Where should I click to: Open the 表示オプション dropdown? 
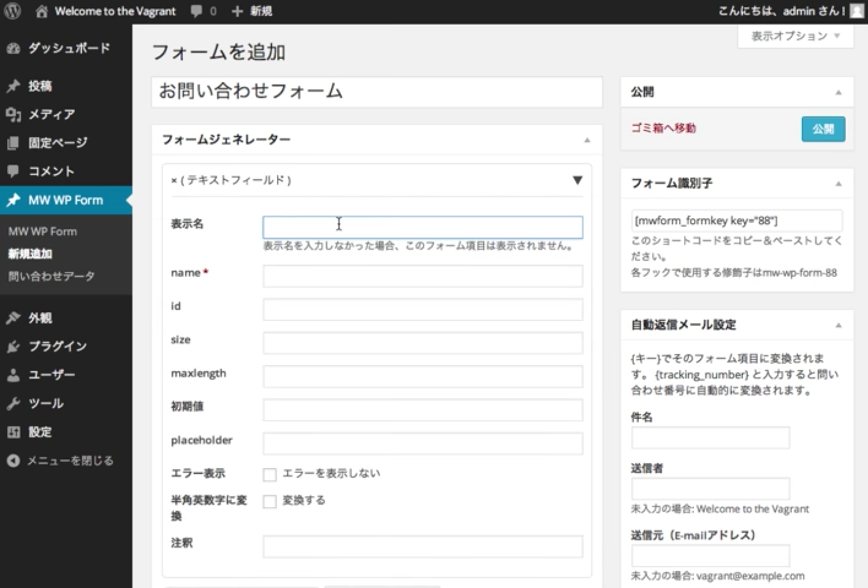pos(795,36)
